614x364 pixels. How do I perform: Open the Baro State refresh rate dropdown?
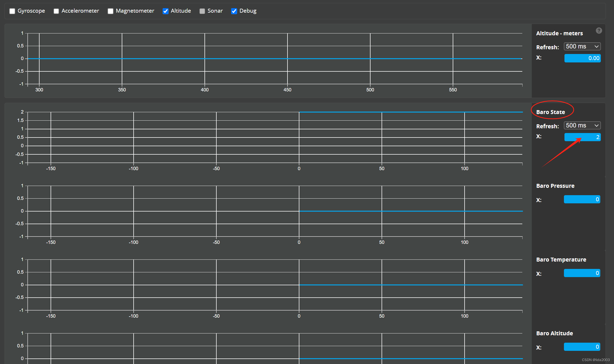point(582,125)
